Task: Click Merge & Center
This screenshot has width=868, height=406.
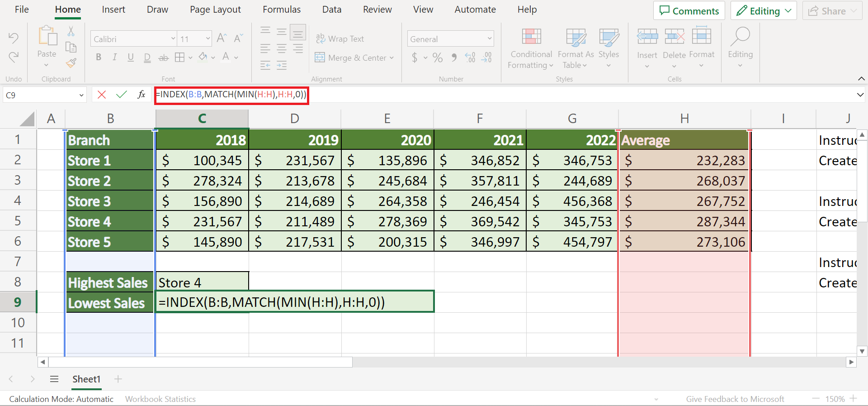Action: [x=354, y=57]
